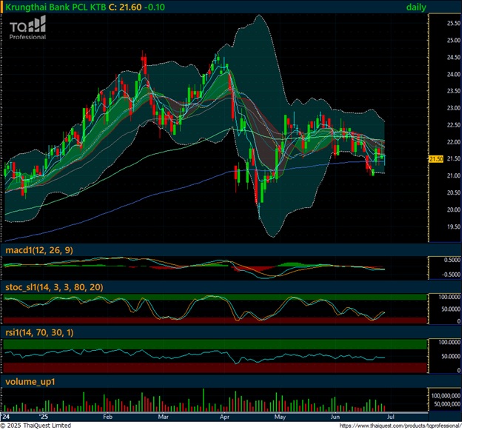
Task: Click the MACD -0.5000 scale value
Action: (451, 275)
